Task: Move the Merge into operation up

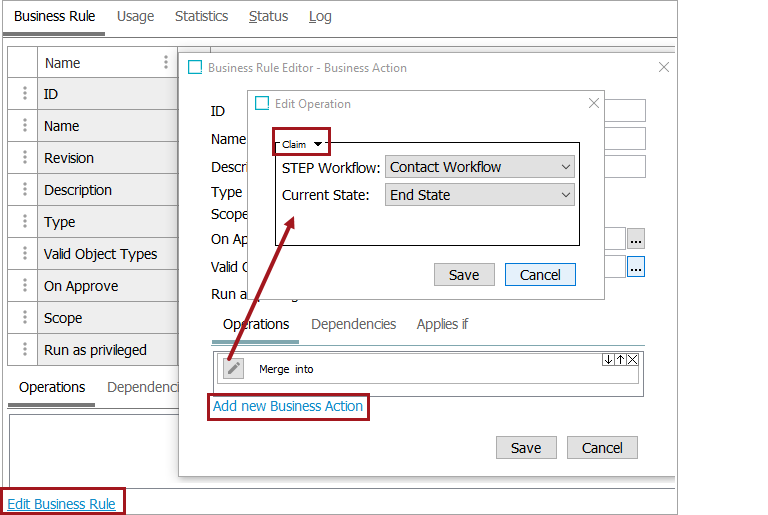Action: pyautogui.click(x=620, y=360)
